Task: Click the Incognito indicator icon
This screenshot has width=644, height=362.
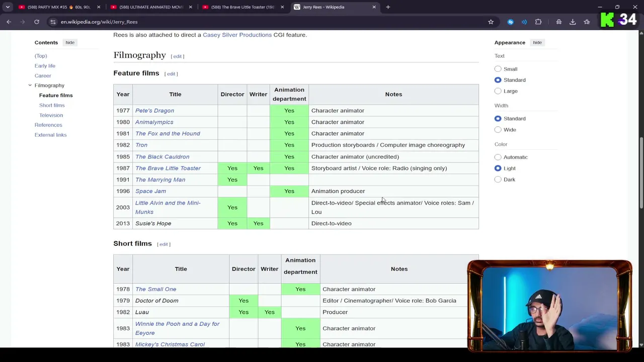Action: point(559,22)
